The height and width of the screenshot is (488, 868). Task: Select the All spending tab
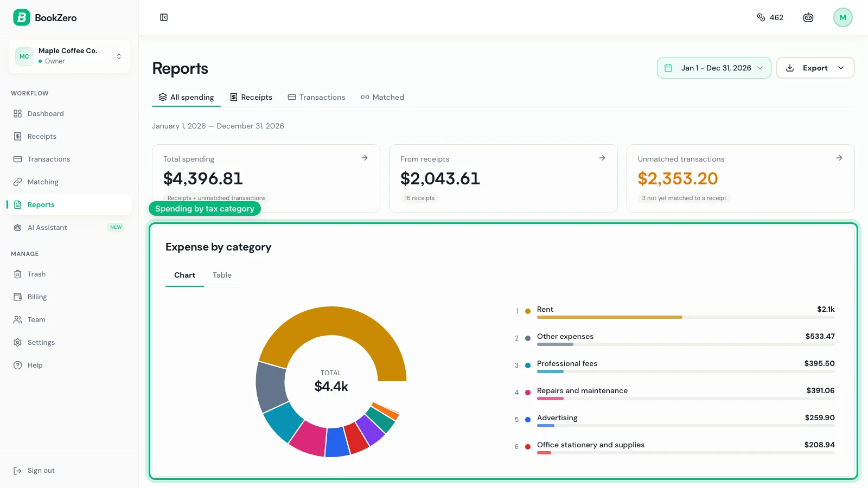(x=186, y=97)
